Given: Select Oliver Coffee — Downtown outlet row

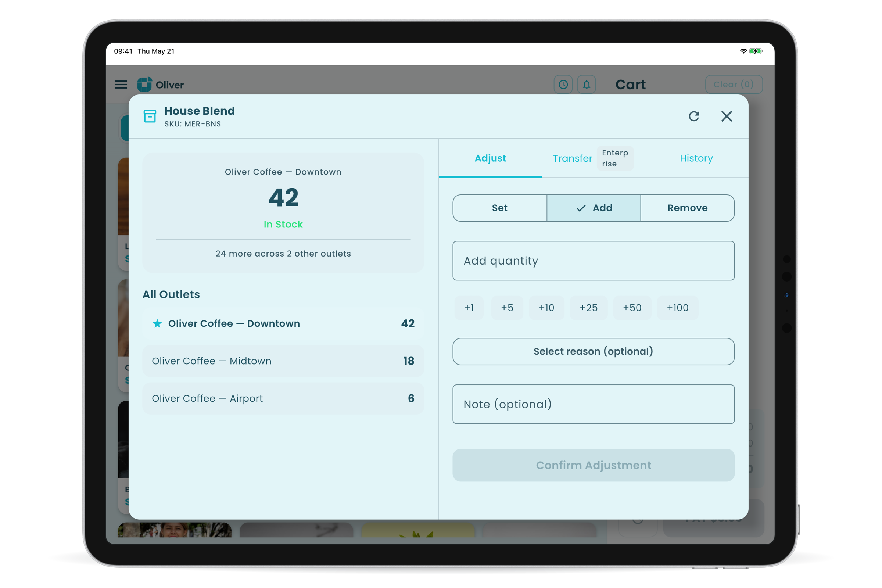Looking at the screenshot, I should coord(283,324).
